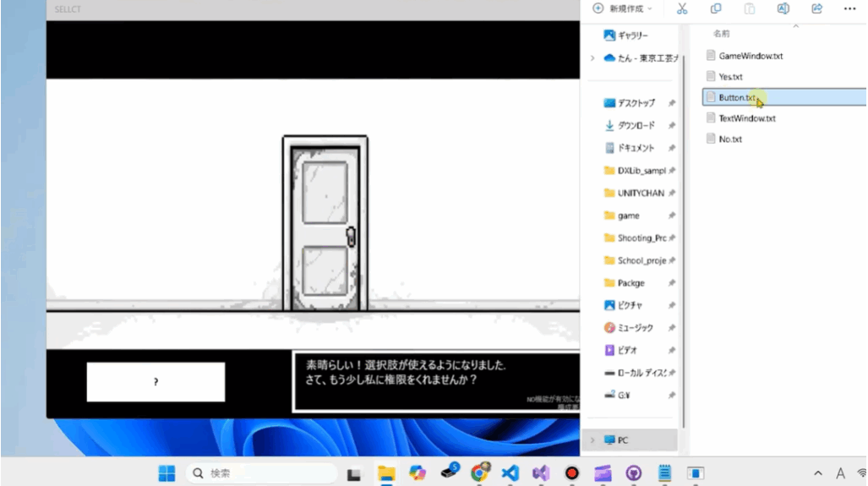Image resolution: width=868 pixels, height=486 pixels.
Task: Click the taskbar 検索 search box
Action: (260, 473)
